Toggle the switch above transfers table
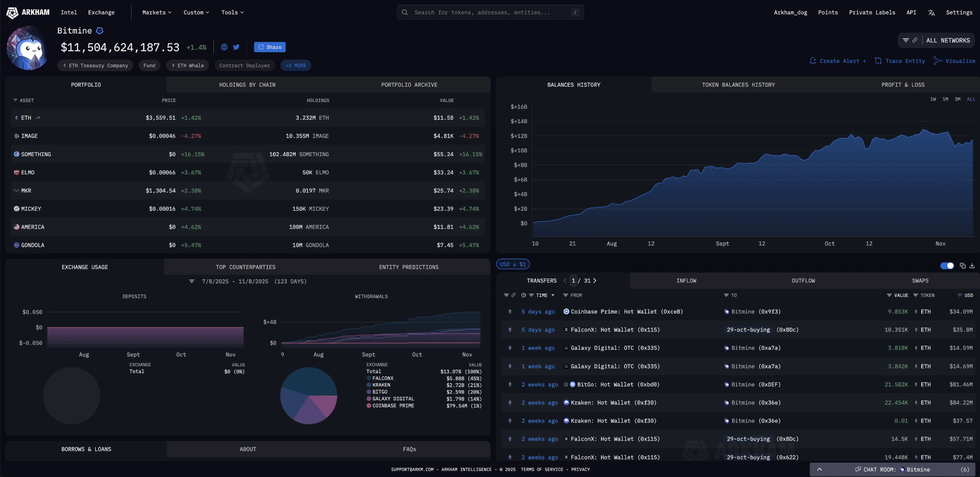 (947, 266)
